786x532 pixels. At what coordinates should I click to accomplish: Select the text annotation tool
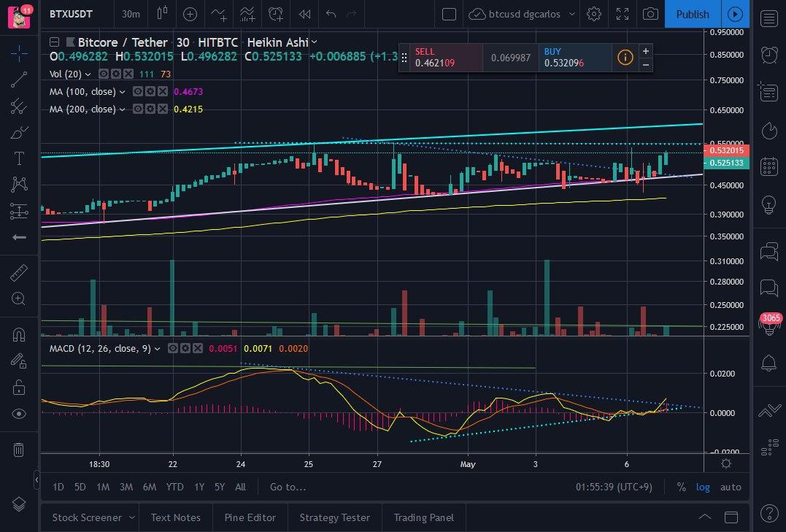pyautogui.click(x=20, y=158)
